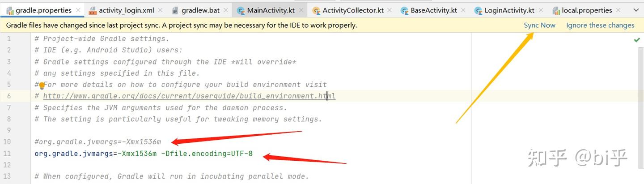Close the MainActivity.kt tab
This screenshot has height=184, width=644.
coord(301,10)
